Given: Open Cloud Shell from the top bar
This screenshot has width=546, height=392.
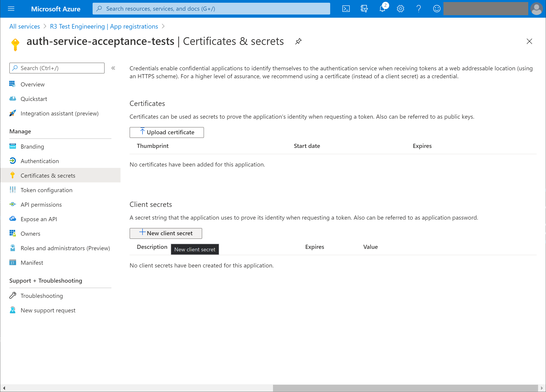Looking at the screenshot, I should pos(346,9).
